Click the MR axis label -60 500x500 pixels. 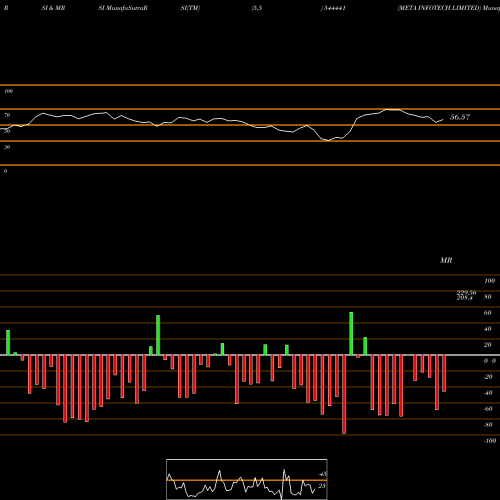tap(488, 409)
